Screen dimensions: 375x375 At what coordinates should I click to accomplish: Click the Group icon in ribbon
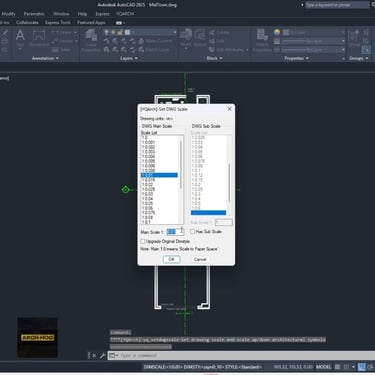[x=354, y=36]
